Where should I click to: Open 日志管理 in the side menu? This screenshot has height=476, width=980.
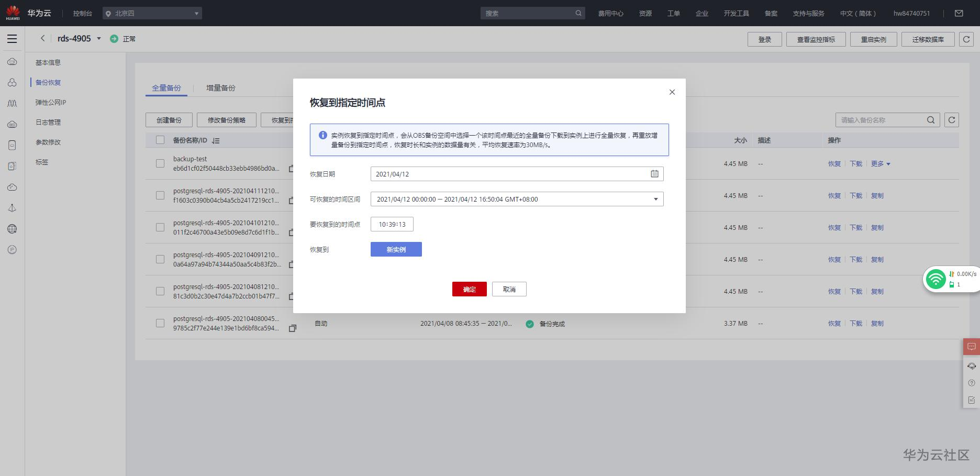click(x=48, y=123)
